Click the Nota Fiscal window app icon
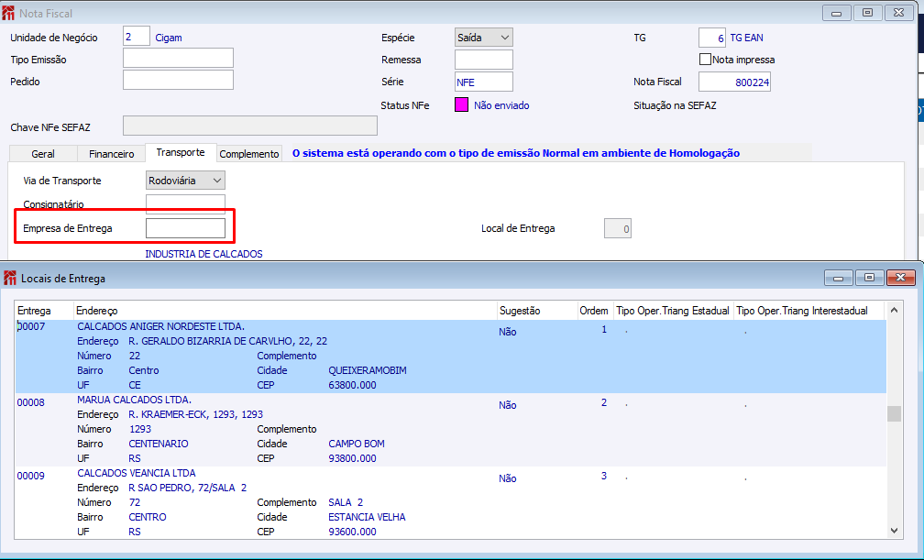This screenshot has height=560, width=924. (8, 13)
